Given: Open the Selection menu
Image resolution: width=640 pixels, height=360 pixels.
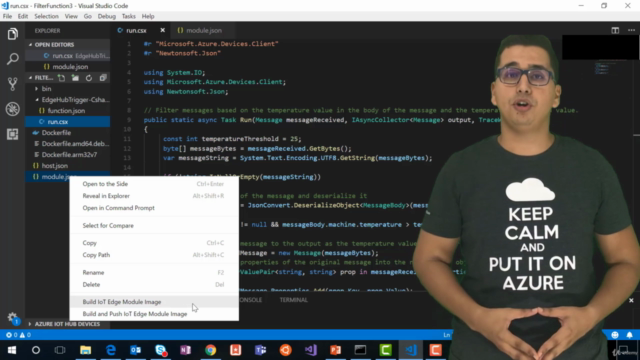Looking at the screenshot, I should click(x=46, y=16).
